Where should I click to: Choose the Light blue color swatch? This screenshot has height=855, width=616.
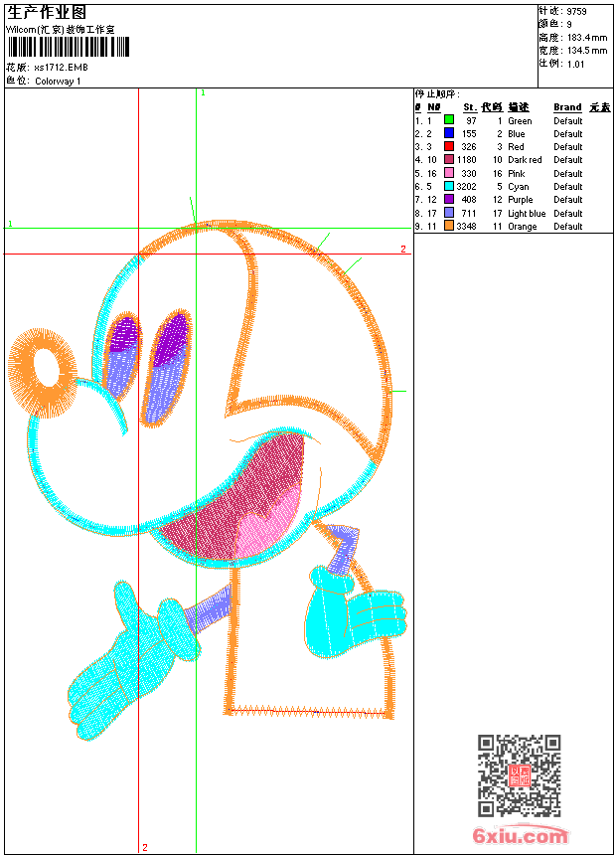click(x=449, y=213)
